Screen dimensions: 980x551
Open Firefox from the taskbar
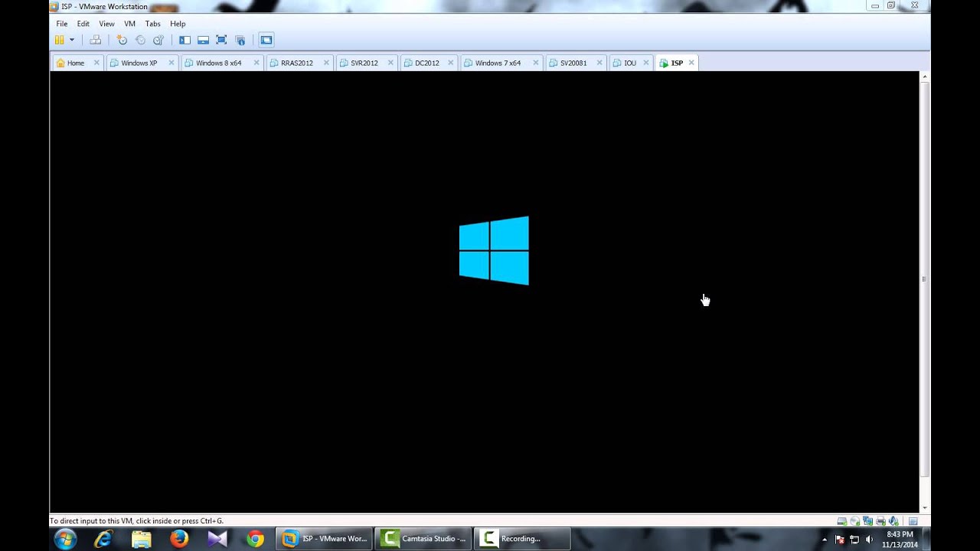pos(179,539)
